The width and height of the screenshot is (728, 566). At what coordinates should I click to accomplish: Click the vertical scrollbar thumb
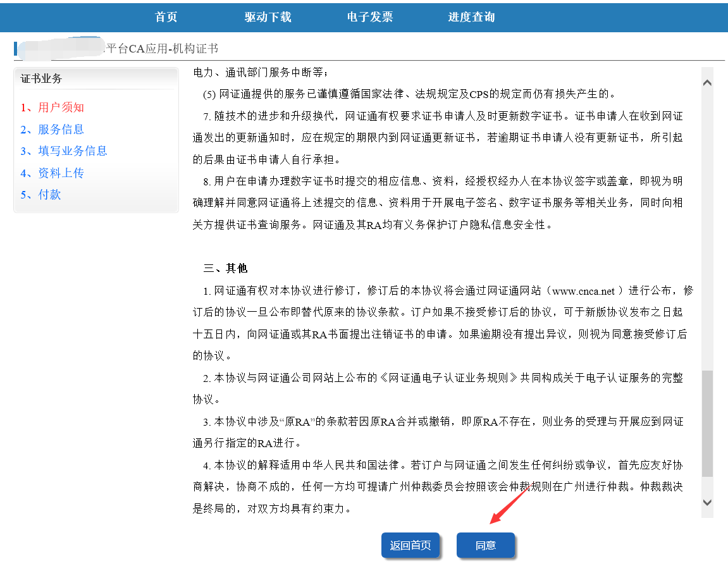(707, 424)
